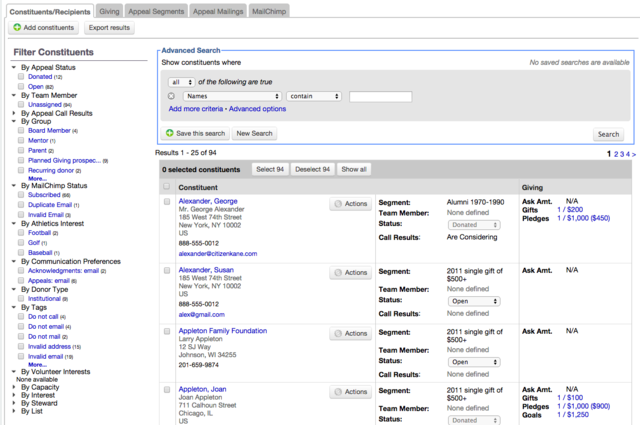
Task: Open the Alexander, George constituent link
Action: tap(208, 201)
